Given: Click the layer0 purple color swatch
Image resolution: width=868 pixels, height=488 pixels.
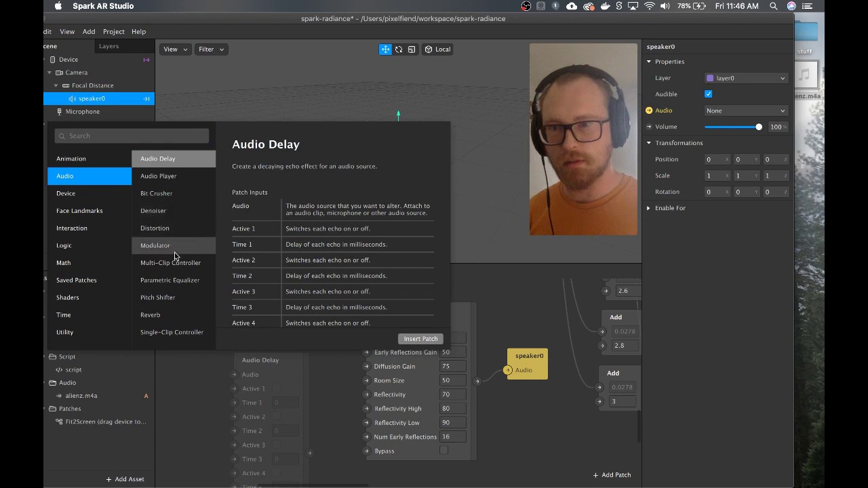Looking at the screenshot, I should coord(710,79).
